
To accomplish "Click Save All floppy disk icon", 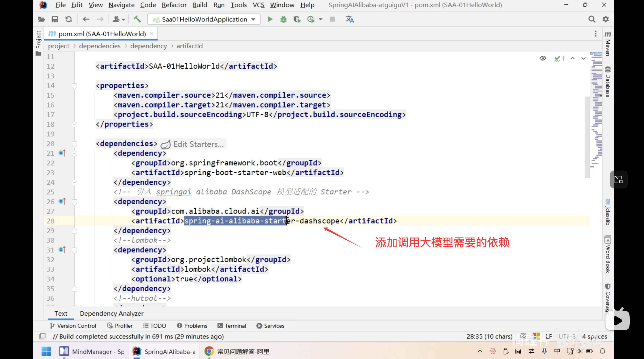I will pyautogui.click(x=55, y=19).
